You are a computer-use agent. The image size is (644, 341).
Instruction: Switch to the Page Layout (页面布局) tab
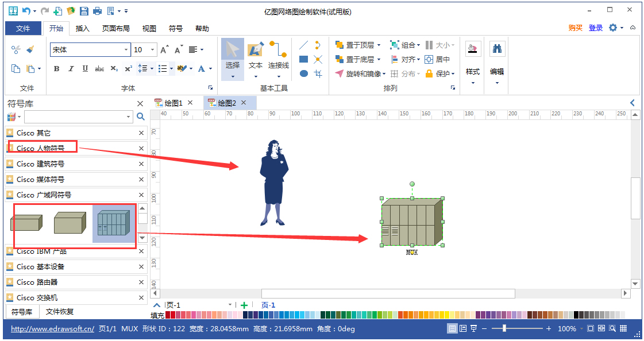tap(116, 28)
